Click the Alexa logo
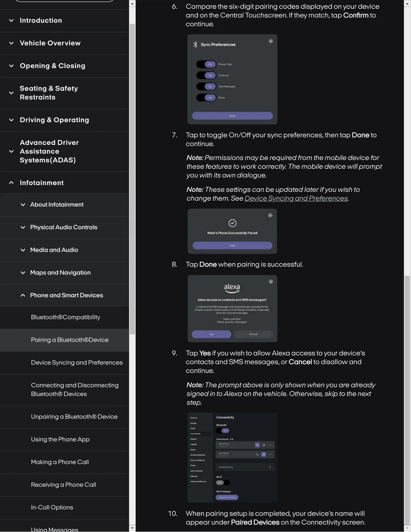Viewport: 411px width, 532px height. [x=232, y=288]
